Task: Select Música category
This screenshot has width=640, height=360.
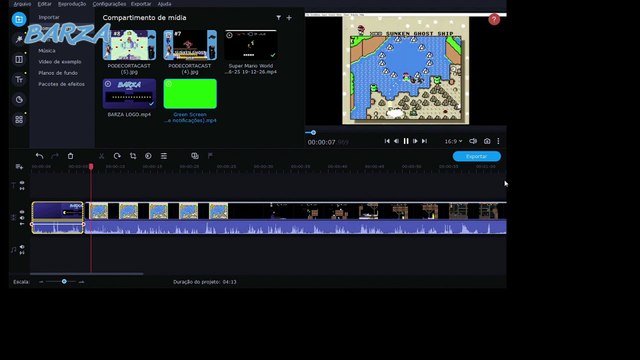Action: coord(47,51)
